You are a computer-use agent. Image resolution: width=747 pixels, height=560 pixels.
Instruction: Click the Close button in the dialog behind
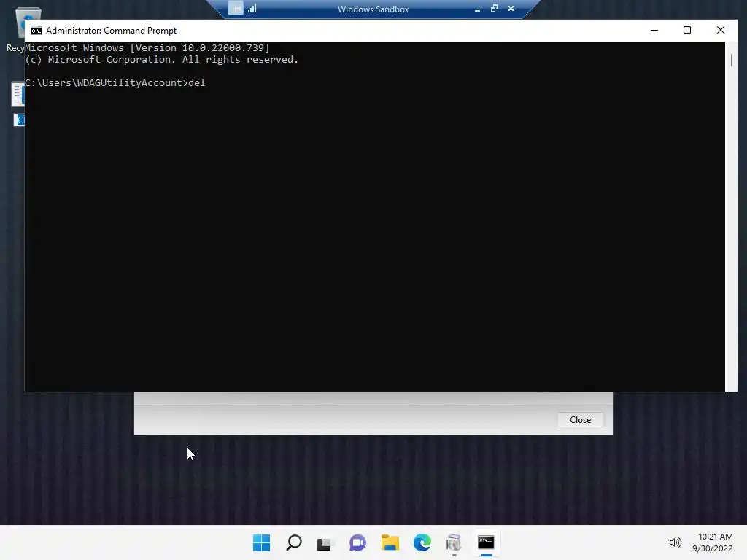pyautogui.click(x=580, y=419)
